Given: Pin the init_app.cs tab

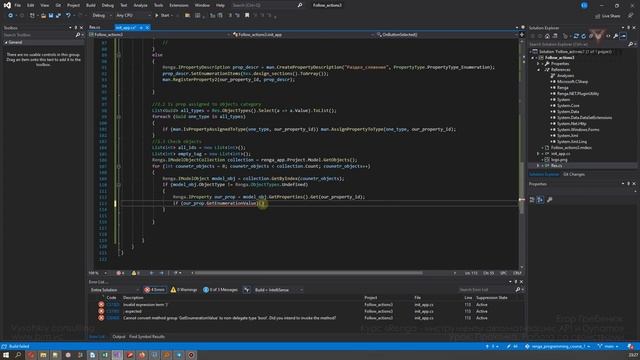Looking at the screenshot, I should pos(141,27).
